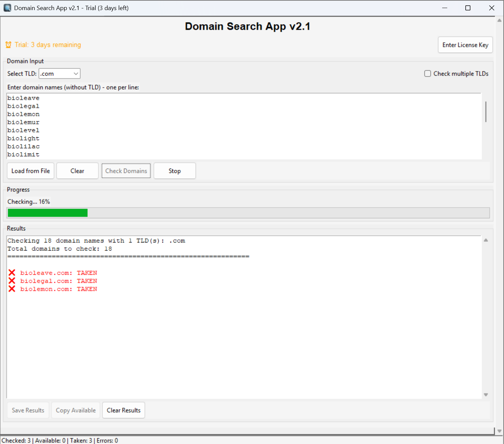Open the Select TLD dropdown
This screenshot has height=444, width=504.
60,74
